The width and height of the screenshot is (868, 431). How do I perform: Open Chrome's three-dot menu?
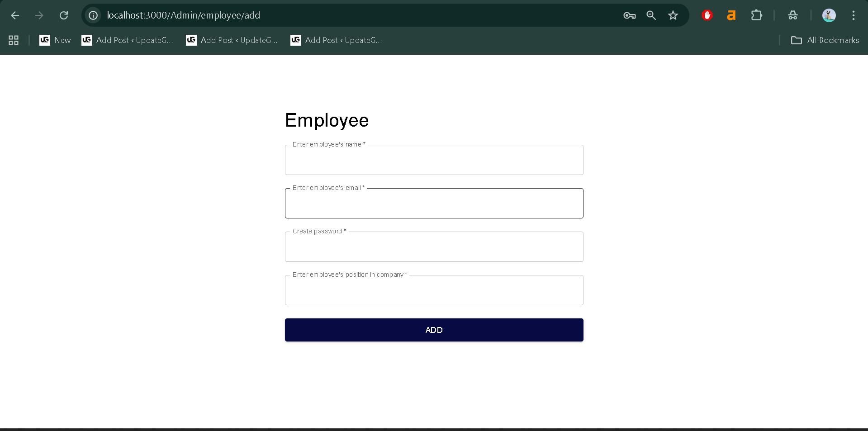click(x=854, y=15)
